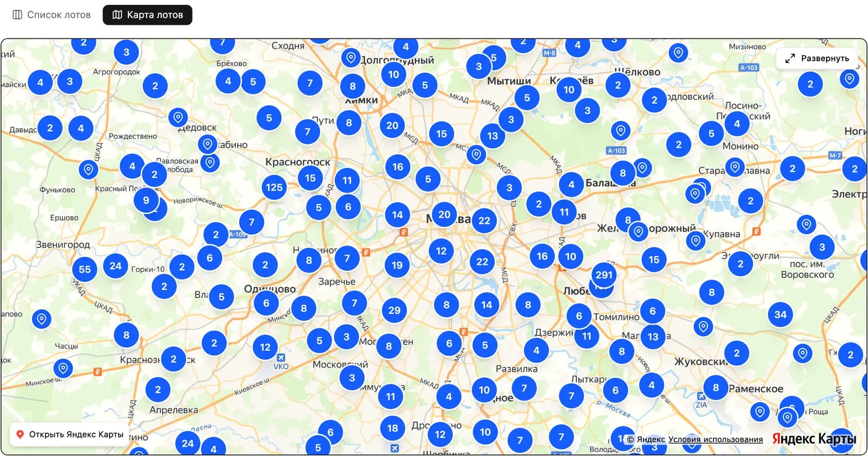Open cluster 2 right of Монино
868x456 pixels.
pos(793,168)
